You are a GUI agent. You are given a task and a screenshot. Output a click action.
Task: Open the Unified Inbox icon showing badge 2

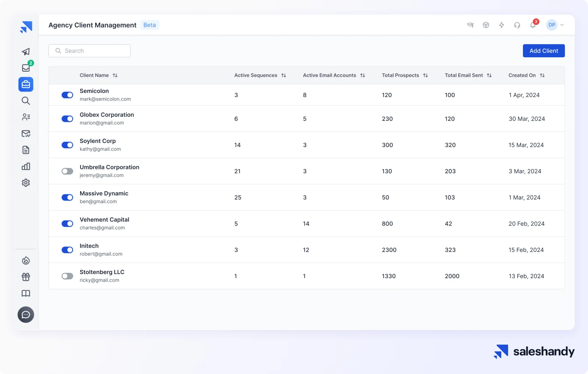tap(26, 68)
